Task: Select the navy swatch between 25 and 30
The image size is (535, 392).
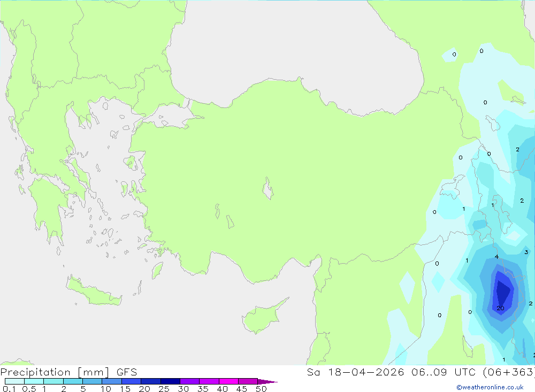Action: click(x=170, y=381)
